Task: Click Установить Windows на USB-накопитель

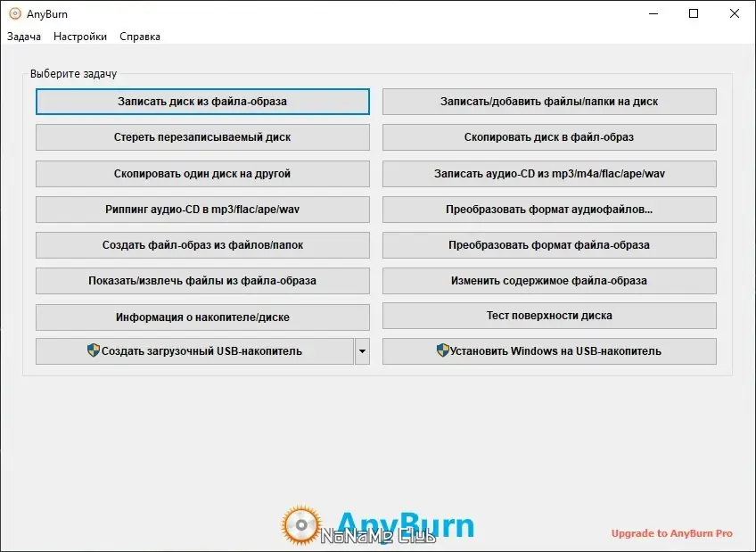Action: [549, 351]
